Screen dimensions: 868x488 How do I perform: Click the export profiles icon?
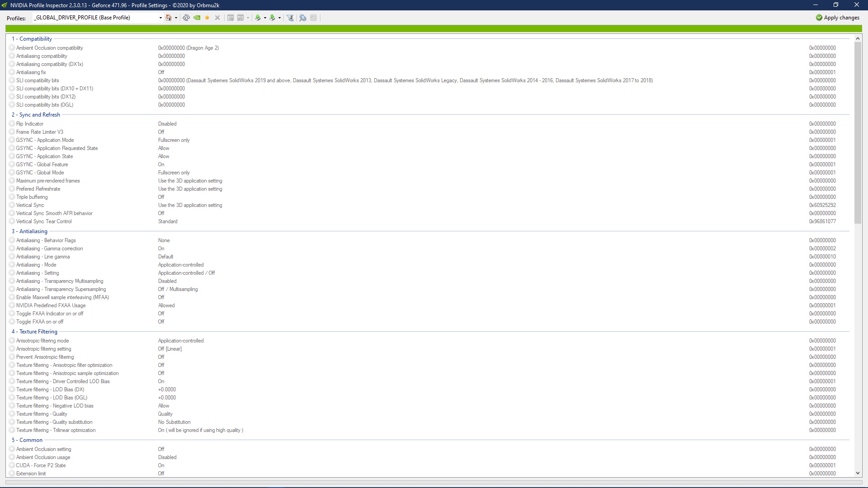(258, 18)
